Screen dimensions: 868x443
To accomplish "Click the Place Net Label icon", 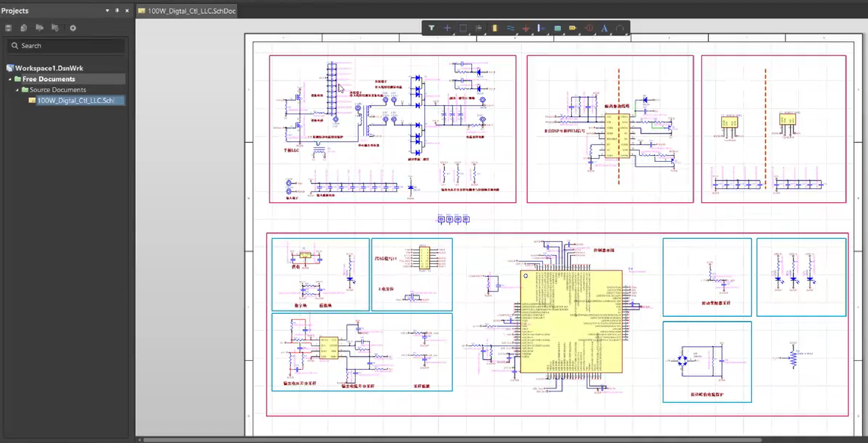I will click(x=541, y=28).
